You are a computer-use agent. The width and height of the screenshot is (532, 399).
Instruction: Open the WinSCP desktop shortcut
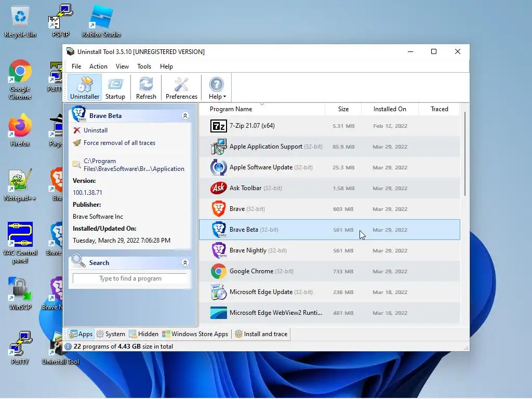point(20,294)
